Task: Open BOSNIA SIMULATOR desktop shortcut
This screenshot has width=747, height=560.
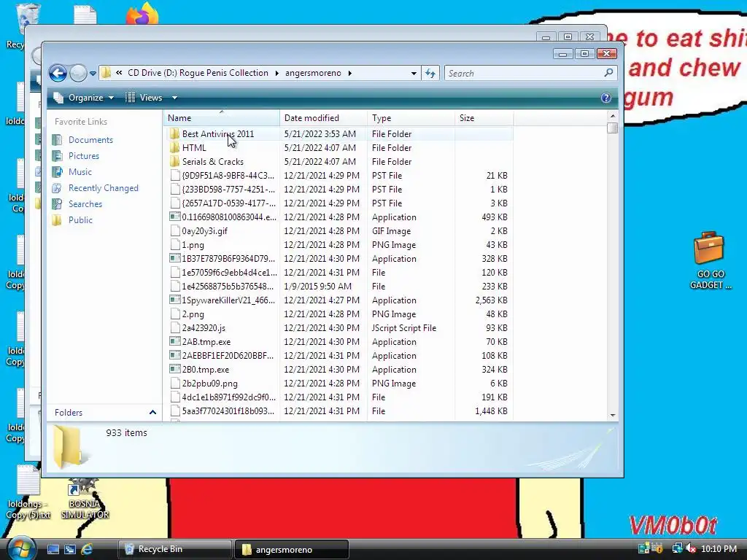Action: click(x=85, y=500)
